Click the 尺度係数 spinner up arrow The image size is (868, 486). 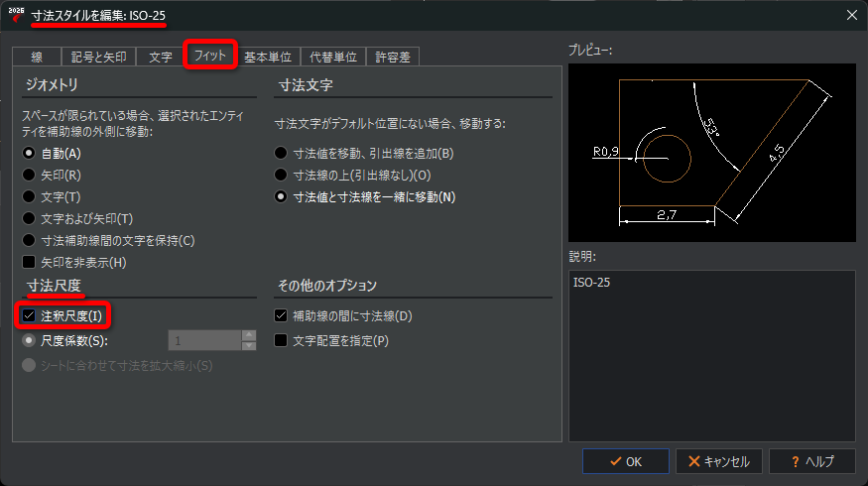point(249,335)
